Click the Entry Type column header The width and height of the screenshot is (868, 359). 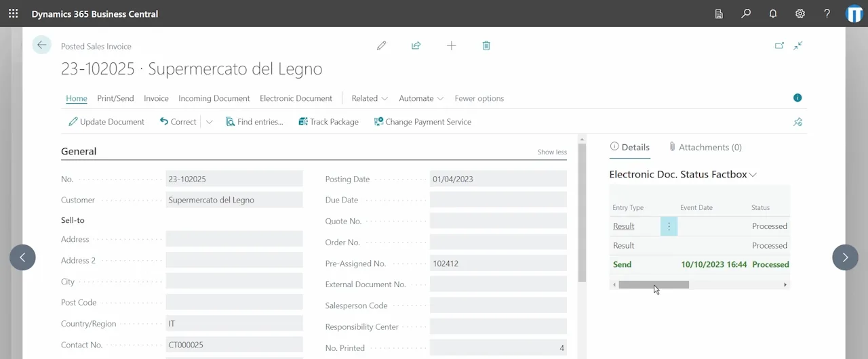click(x=628, y=208)
